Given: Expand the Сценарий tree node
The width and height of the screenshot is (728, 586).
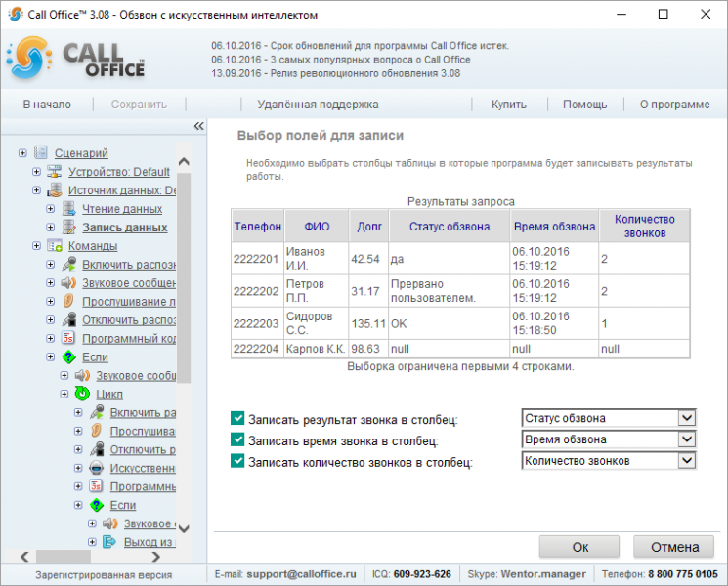Looking at the screenshot, I should tap(22, 152).
